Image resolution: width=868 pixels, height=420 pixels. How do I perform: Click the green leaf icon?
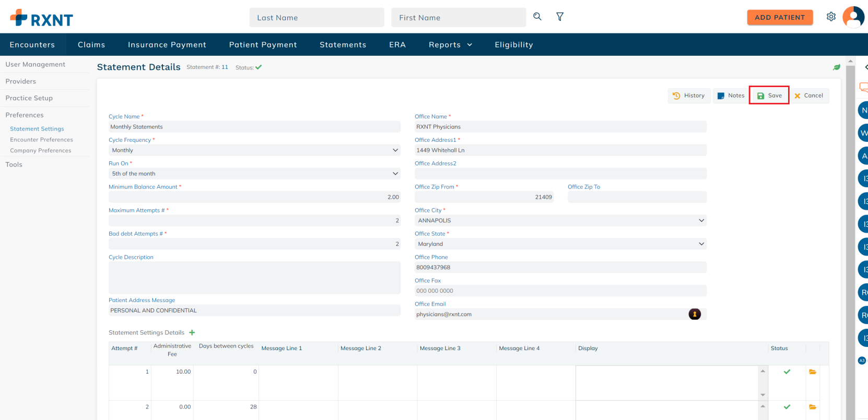point(836,67)
